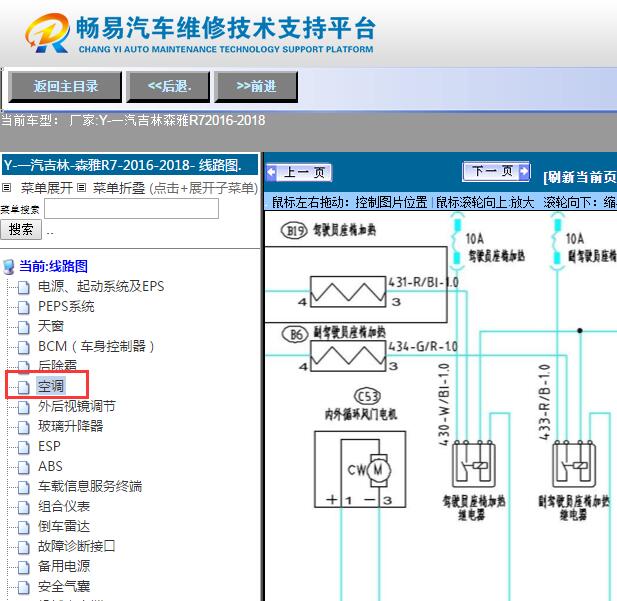Click wire label 431-R/BI-1.0
This screenshot has height=601, width=617.
coord(423,282)
